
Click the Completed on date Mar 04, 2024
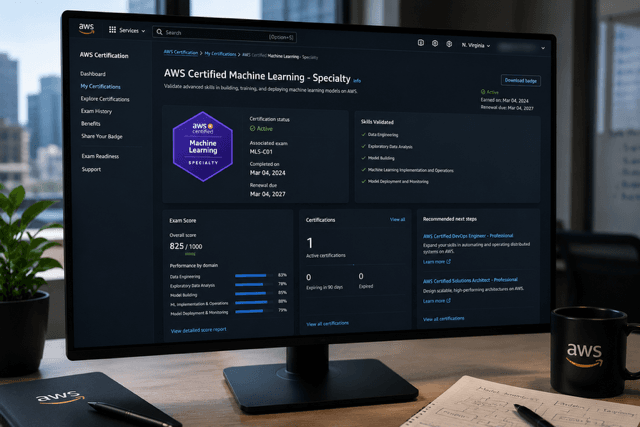point(267,173)
